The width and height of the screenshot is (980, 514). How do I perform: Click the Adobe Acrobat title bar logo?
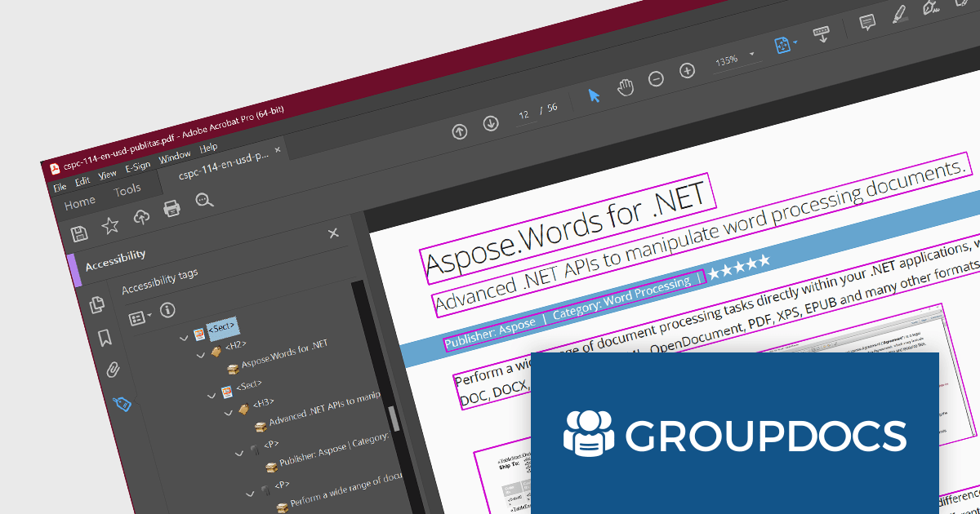[x=56, y=169]
